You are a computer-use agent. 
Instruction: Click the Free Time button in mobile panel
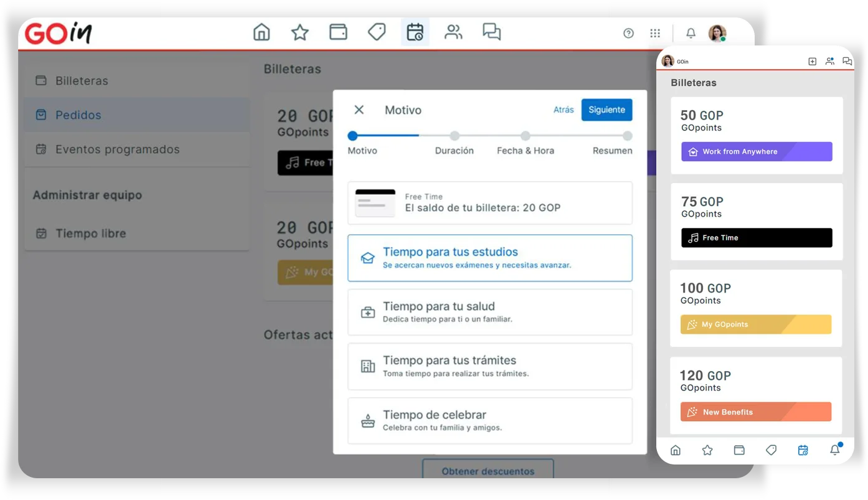pyautogui.click(x=757, y=237)
